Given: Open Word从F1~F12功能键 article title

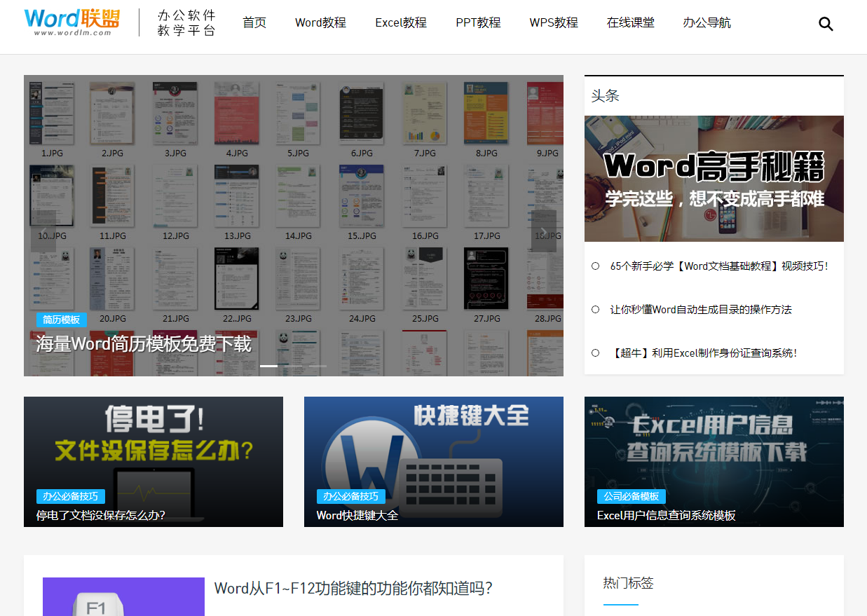Looking at the screenshot, I should point(353,588).
